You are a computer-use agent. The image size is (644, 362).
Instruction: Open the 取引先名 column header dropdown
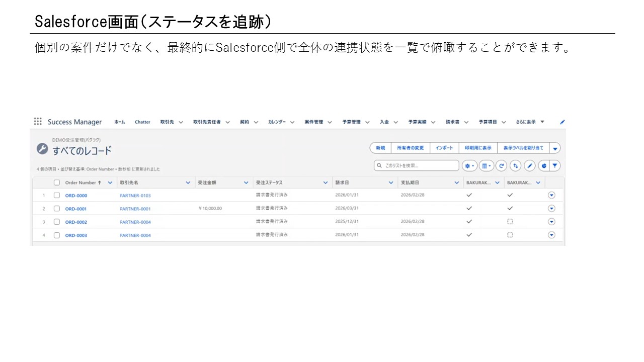pyautogui.click(x=188, y=182)
